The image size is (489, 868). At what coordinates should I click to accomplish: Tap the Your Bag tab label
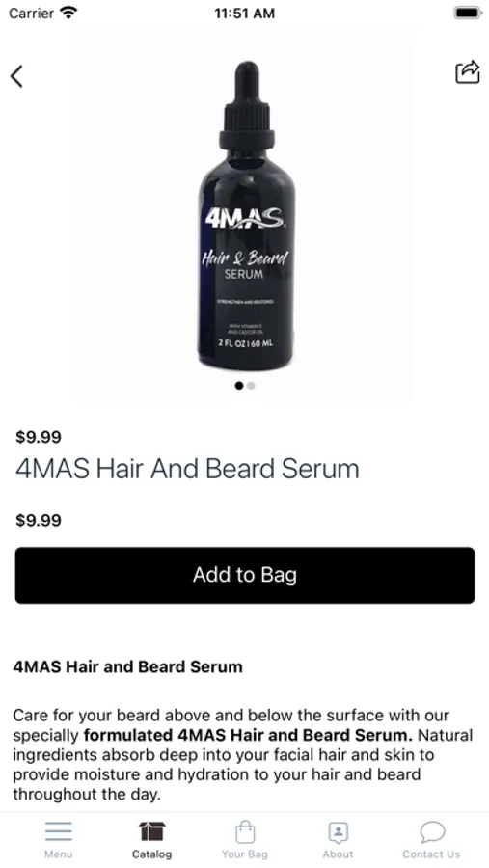(245, 854)
